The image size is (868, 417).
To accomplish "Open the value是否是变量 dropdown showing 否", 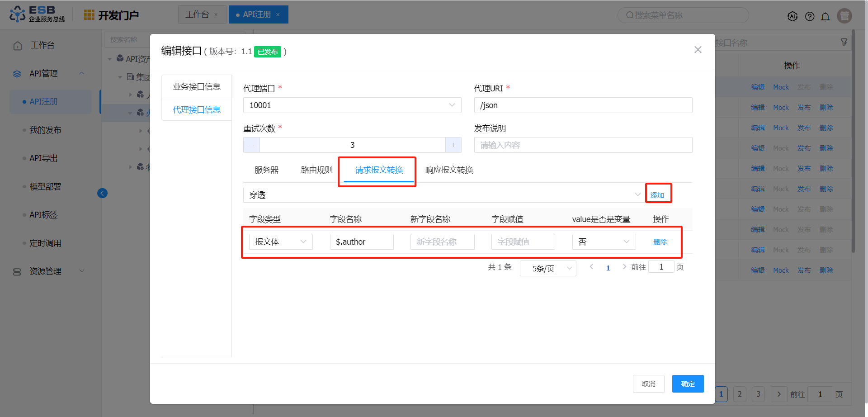I will pyautogui.click(x=604, y=242).
